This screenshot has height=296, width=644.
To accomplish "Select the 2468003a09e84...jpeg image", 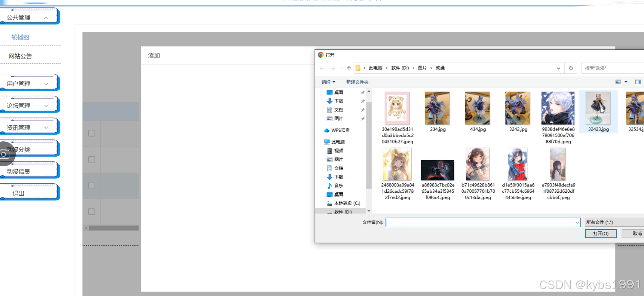I will (x=397, y=164).
